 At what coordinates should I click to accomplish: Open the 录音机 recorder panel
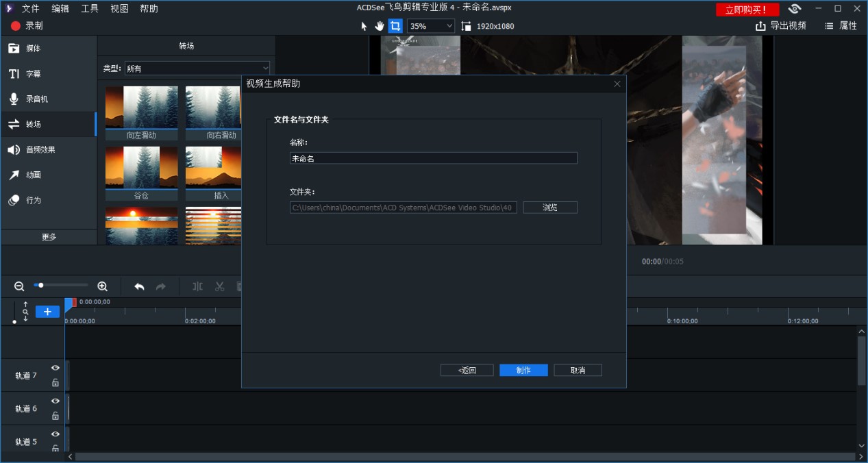pyautogui.click(x=48, y=99)
